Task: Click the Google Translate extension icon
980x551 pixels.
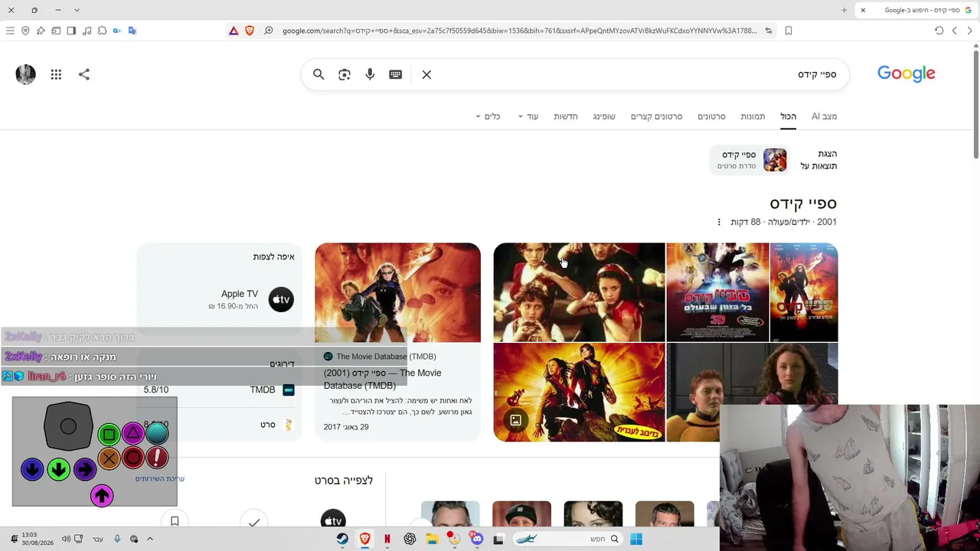Action: click(x=132, y=31)
